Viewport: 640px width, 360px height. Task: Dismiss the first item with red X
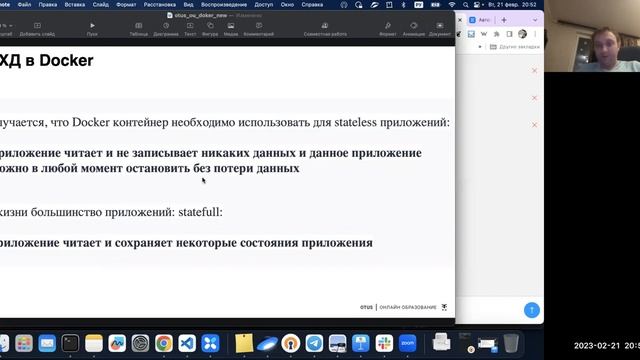point(534,71)
